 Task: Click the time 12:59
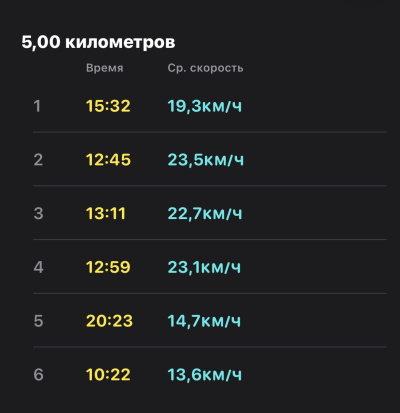pyautogui.click(x=108, y=267)
